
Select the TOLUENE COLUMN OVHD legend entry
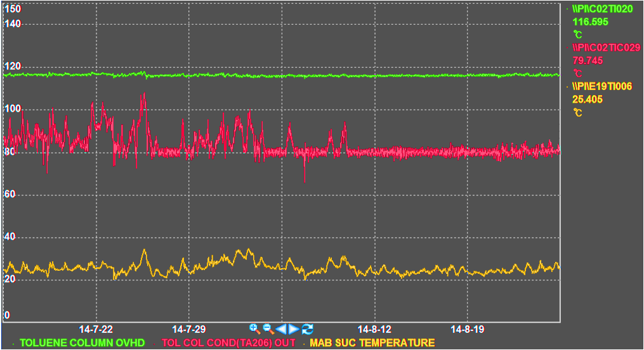click(x=82, y=342)
